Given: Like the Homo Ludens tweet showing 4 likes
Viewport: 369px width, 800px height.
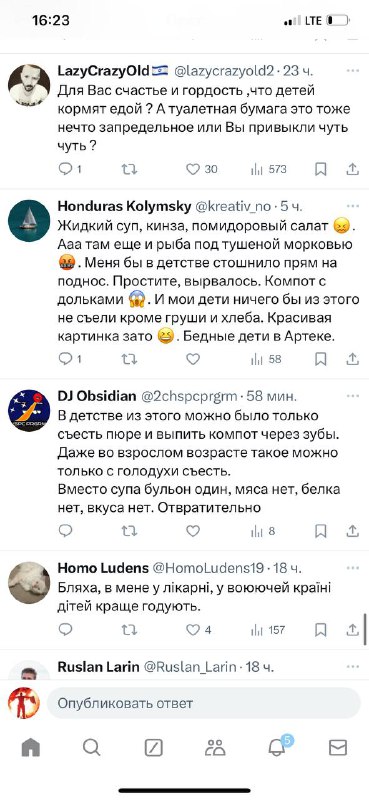Looking at the screenshot, I should [192, 630].
